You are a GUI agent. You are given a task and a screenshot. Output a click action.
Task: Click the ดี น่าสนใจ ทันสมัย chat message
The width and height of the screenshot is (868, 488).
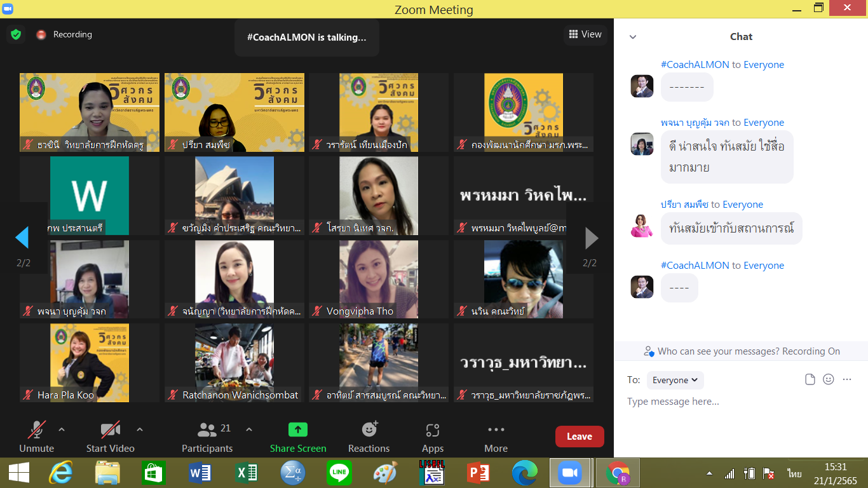(x=727, y=157)
